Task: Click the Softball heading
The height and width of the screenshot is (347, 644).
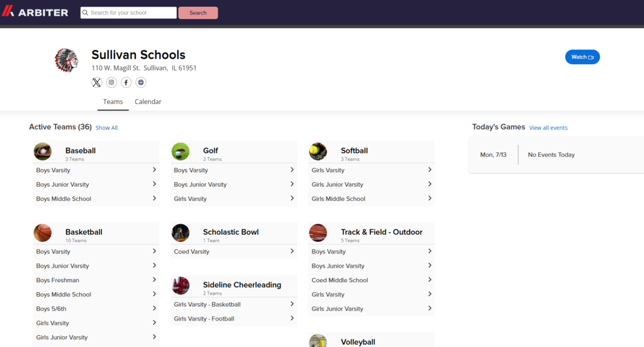Action: coord(354,151)
